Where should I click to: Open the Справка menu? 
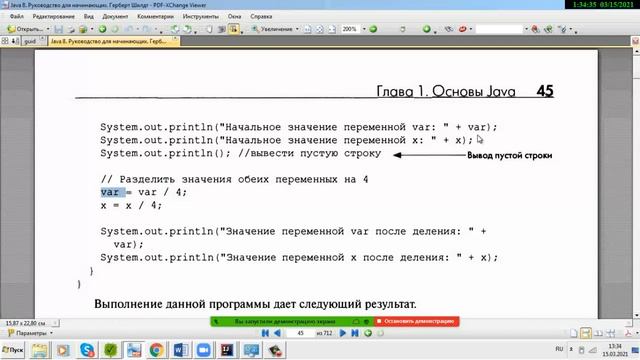pos(261,16)
